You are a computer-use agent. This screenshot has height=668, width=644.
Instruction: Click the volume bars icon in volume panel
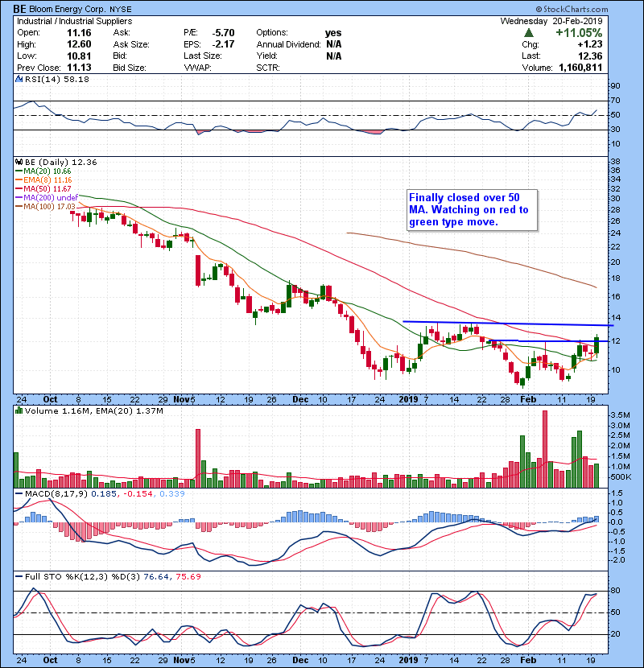pyautogui.click(x=19, y=410)
